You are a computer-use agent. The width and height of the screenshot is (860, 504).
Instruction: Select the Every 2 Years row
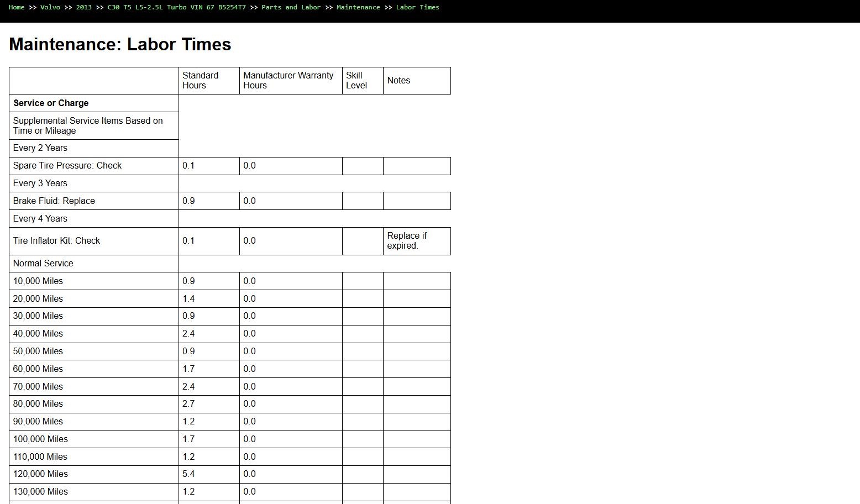pos(94,148)
